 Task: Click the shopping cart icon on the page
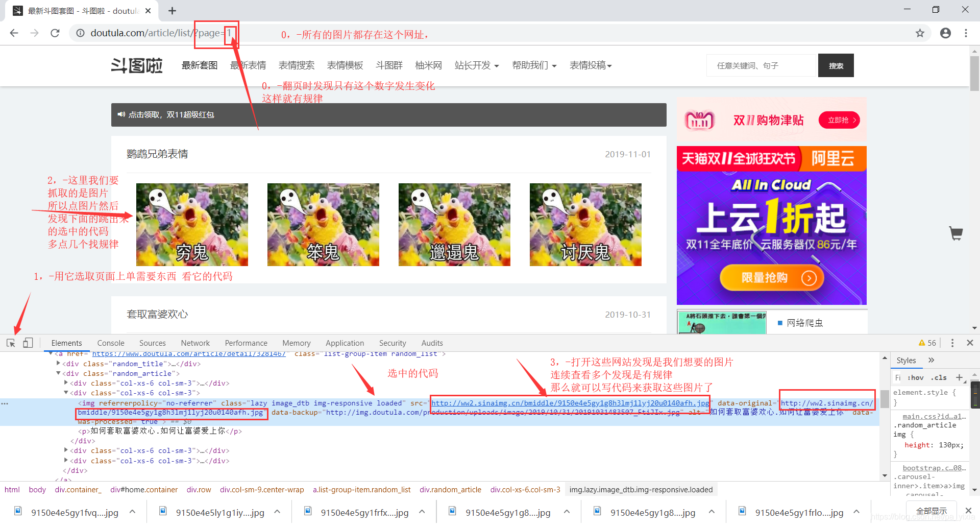point(955,233)
